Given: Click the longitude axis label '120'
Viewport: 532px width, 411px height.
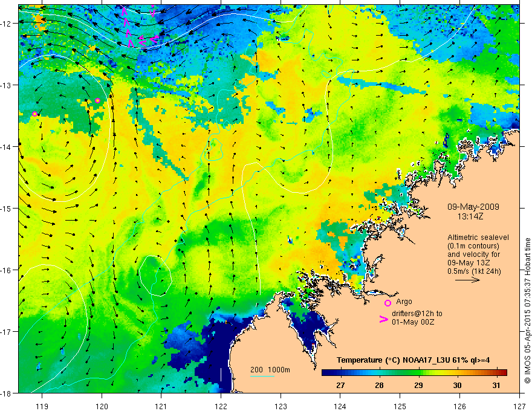Looking at the screenshot, I should click(102, 406).
